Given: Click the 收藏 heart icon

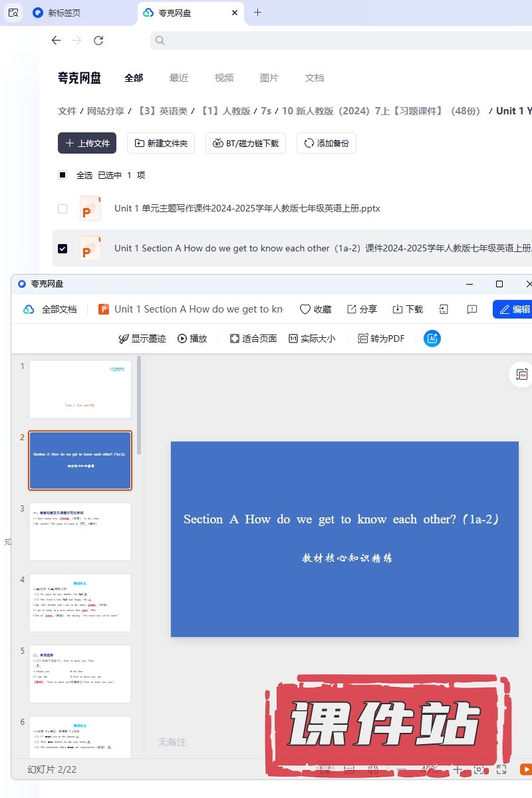Looking at the screenshot, I should [305, 309].
